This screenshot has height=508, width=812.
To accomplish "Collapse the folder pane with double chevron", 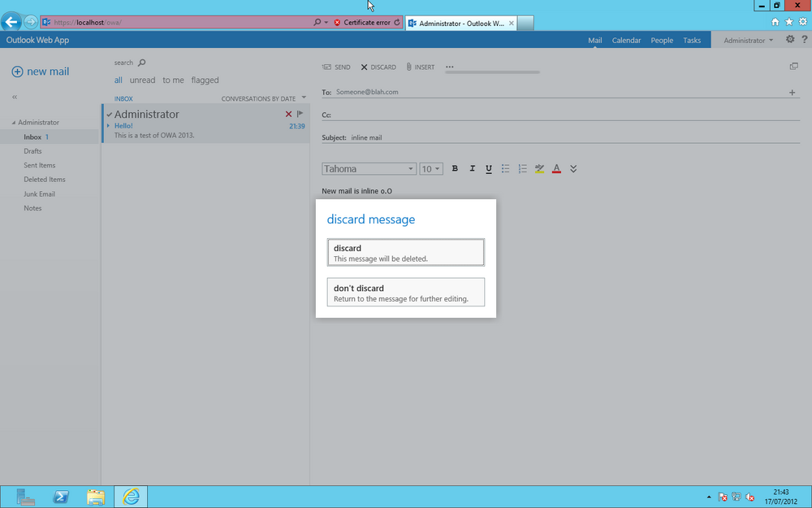I will click(15, 97).
